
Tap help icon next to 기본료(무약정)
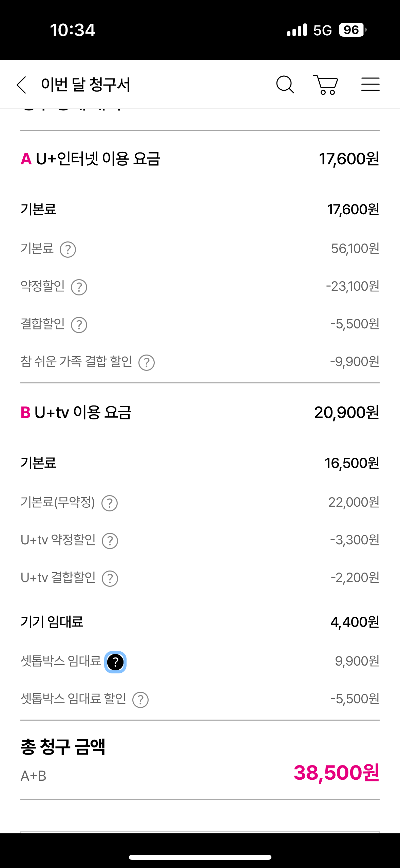[x=110, y=503]
